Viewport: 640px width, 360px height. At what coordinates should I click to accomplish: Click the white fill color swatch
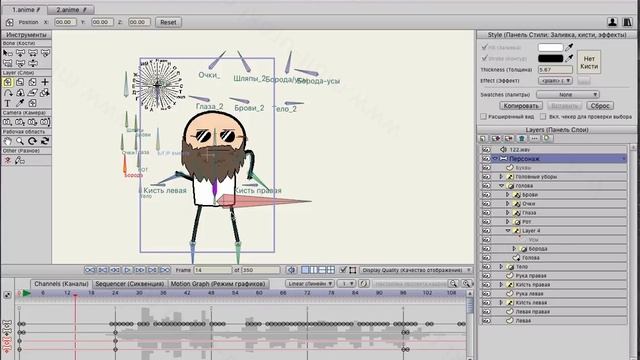(x=550, y=47)
